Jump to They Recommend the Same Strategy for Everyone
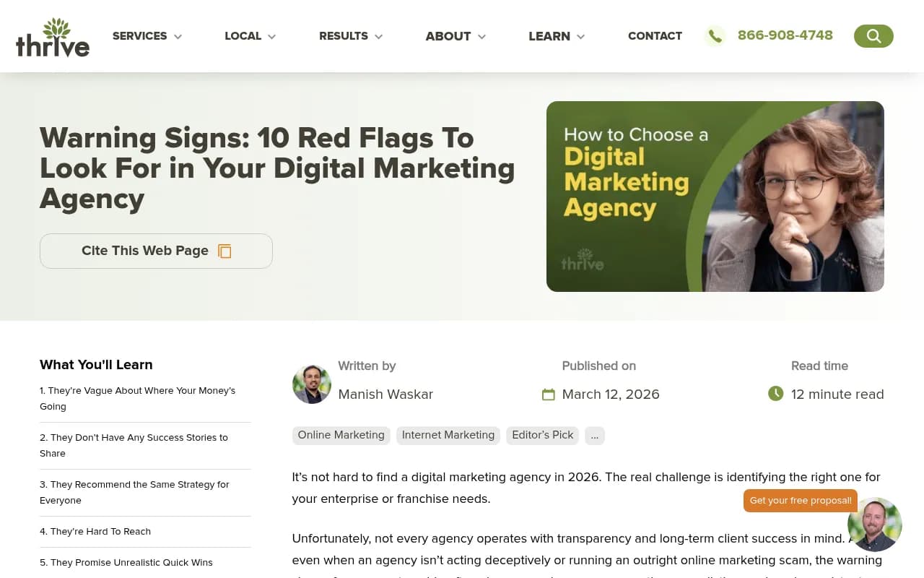Image resolution: width=924 pixels, height=578 pixels. click(134, 492)
